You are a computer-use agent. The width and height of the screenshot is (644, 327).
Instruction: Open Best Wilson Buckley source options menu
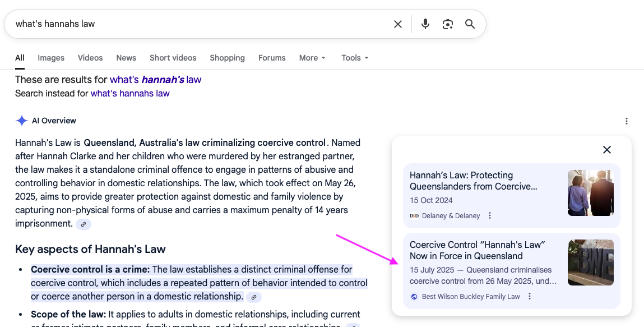530,296
